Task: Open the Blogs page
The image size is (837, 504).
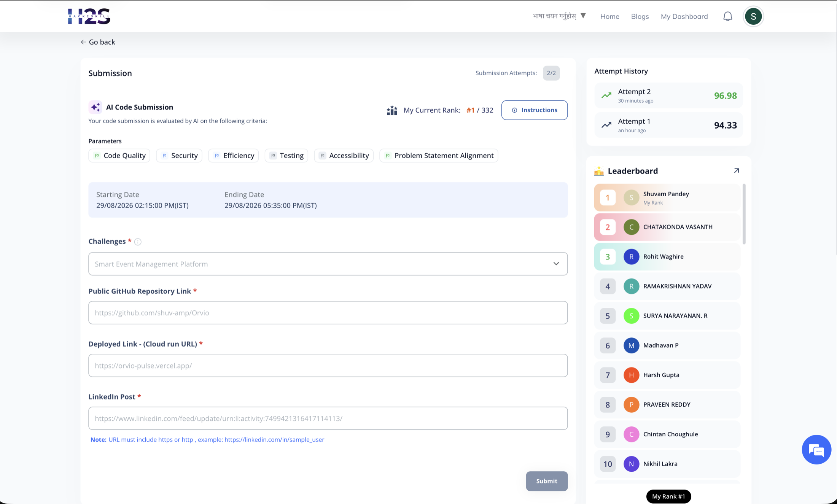Action: coord(640,16)
